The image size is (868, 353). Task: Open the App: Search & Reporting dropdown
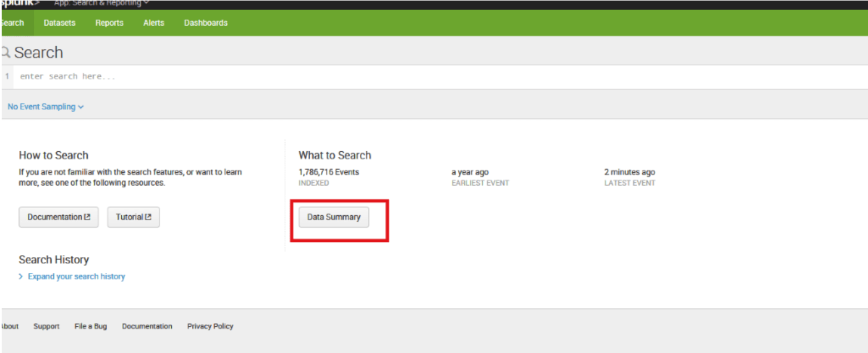tap(101, 3)
